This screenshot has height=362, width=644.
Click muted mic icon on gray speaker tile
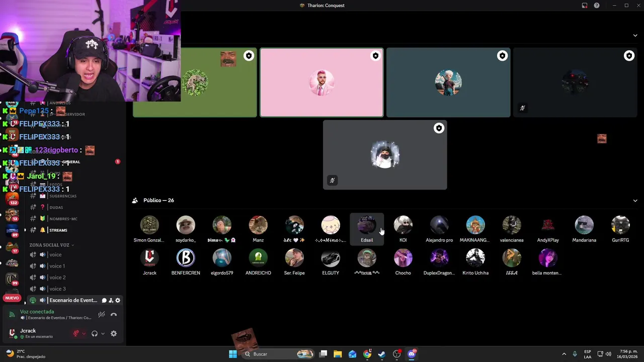tap(332, 180)
